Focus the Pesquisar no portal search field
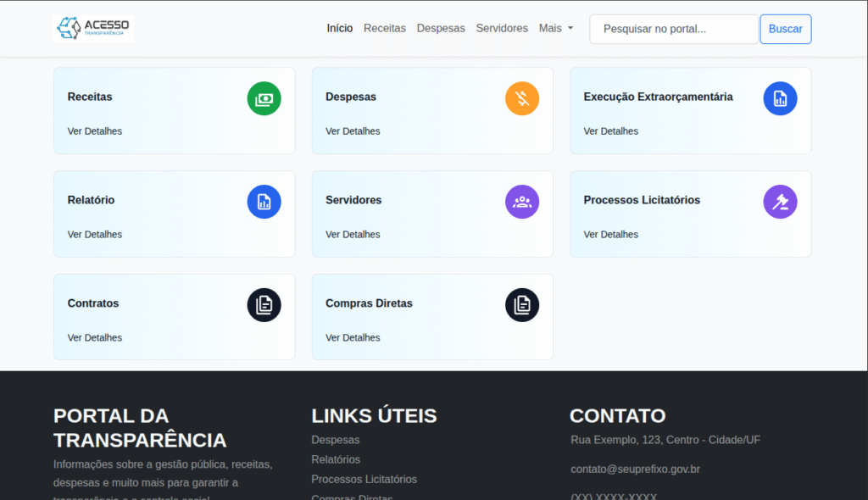 [673, 29]
